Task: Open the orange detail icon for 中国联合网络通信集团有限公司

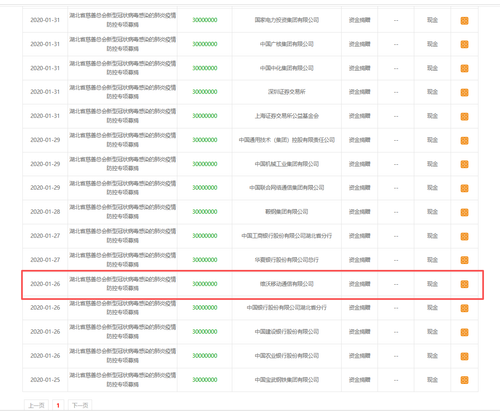Action: tap(464, 188)
